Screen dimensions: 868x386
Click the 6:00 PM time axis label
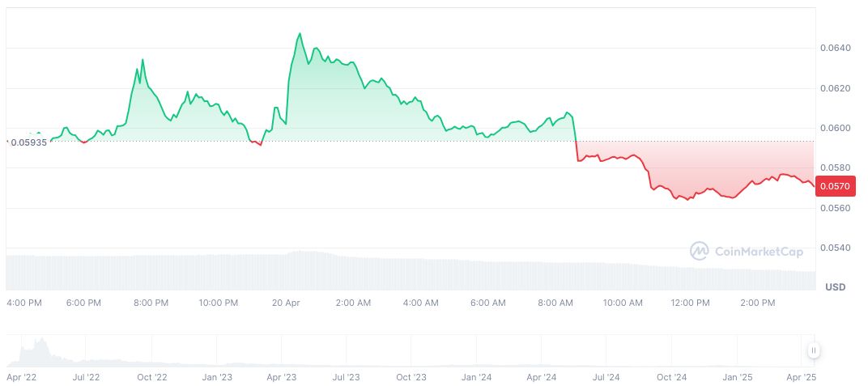point(83,303)
